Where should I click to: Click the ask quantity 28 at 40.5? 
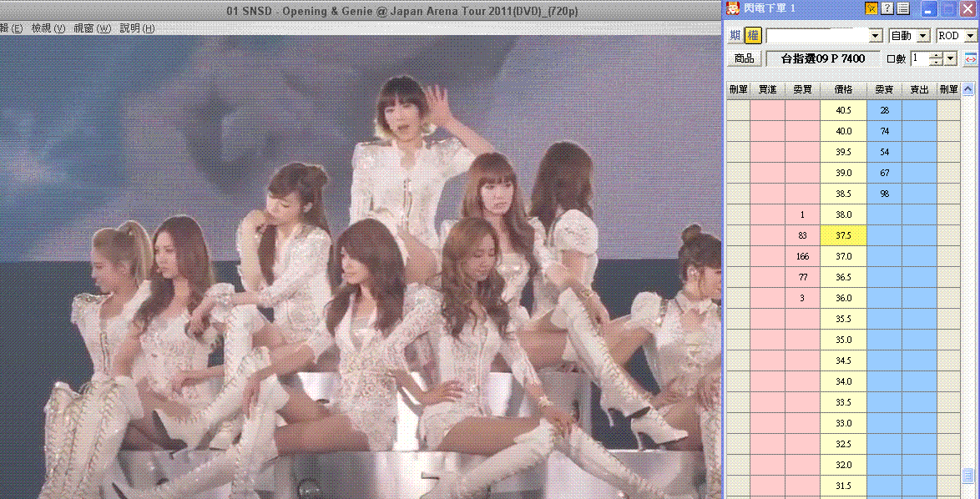click(884, 110)
